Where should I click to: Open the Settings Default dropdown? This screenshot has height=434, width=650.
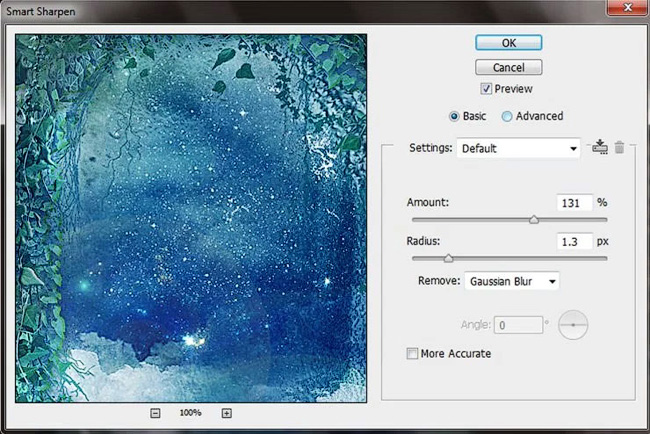click(x=518, y=148)
